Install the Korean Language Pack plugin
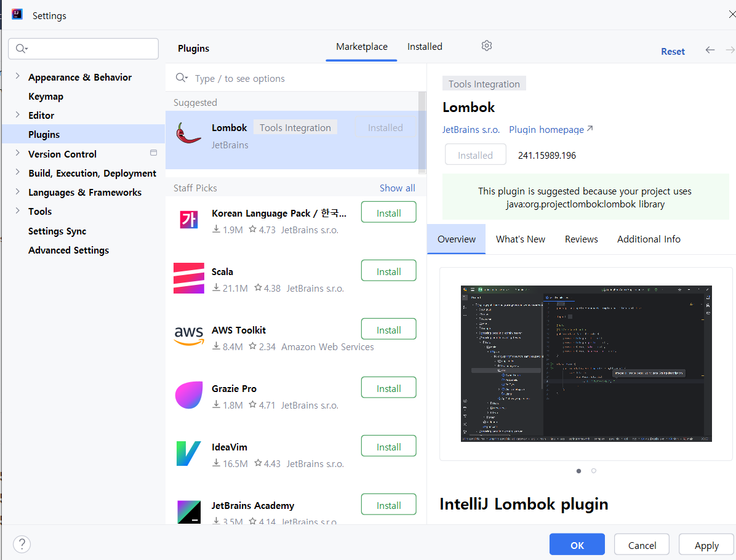 pyautogui.click(x=389, y=213)
